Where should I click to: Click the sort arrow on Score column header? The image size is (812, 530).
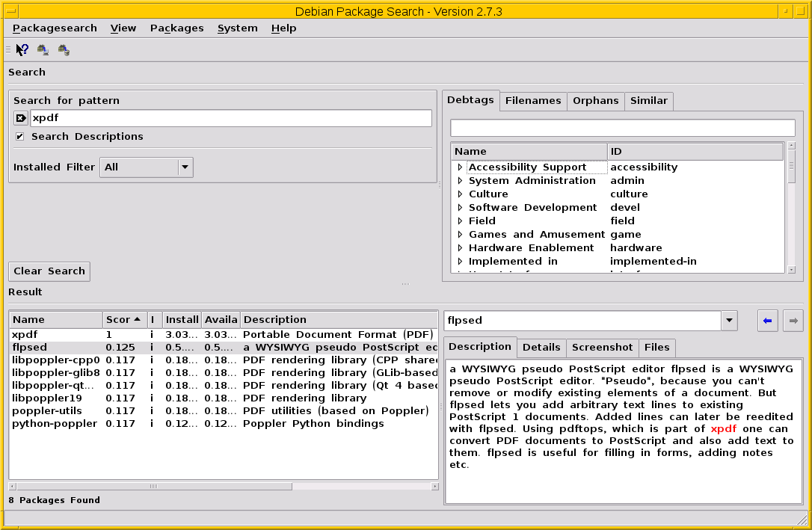pos(138,319)
